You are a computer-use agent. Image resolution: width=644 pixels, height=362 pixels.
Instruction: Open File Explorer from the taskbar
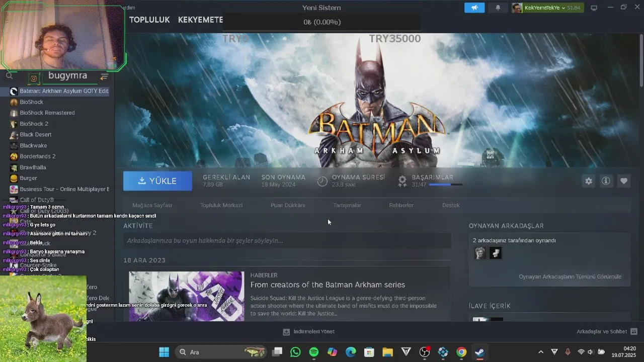pos(387,352)
